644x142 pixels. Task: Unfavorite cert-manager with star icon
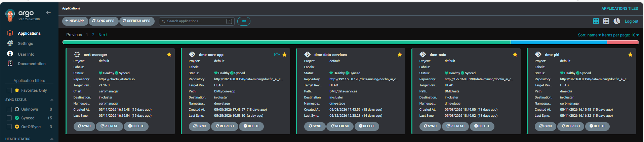coord(169,55)
